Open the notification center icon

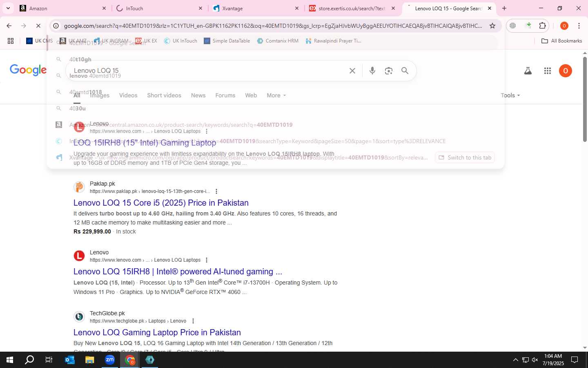[x=575, y=360]
